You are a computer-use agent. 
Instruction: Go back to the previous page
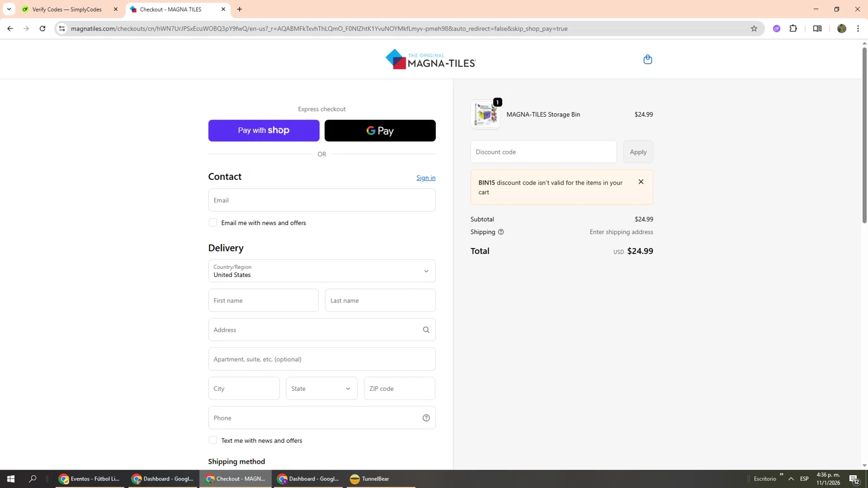(x=10, y=28)
